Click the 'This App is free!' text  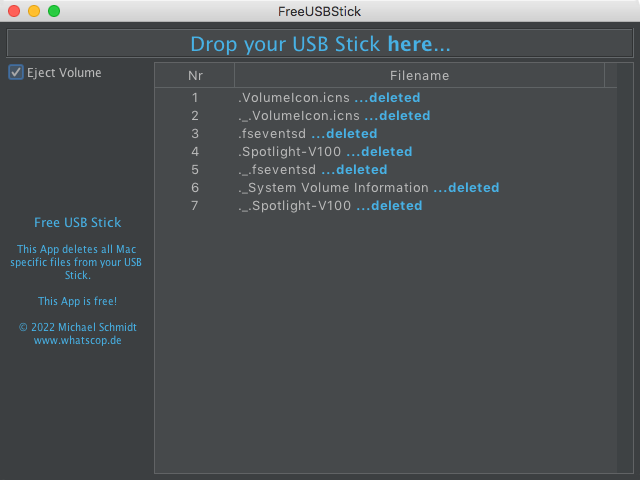[77, 301]
